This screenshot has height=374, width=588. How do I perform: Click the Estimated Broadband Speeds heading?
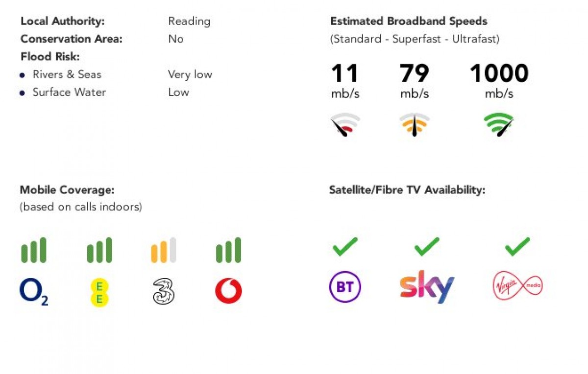[x=409, y=22]
